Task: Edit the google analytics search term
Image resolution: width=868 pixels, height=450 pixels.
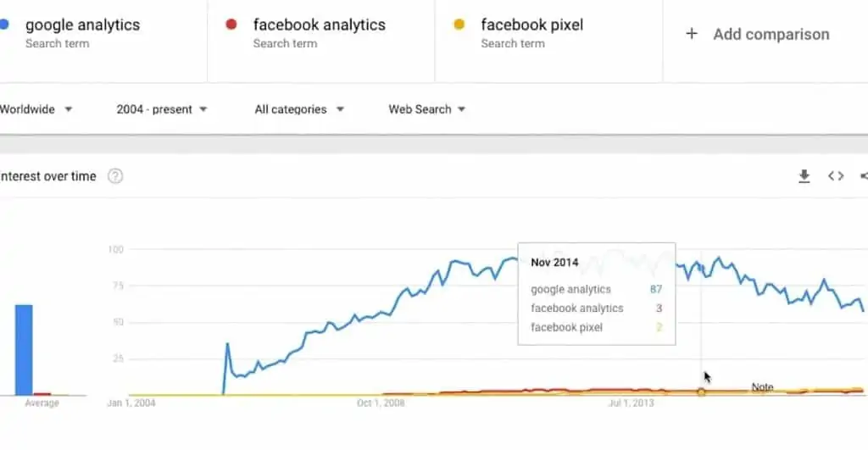Action: point(82,25)
